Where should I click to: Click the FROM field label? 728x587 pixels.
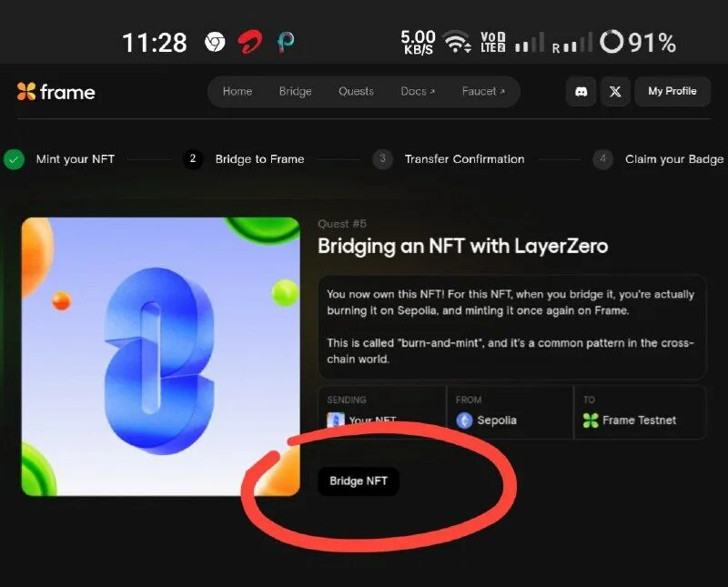click(x=469, y=400)
